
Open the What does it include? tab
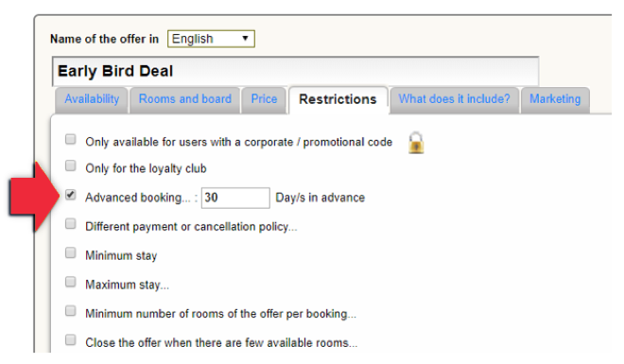(454, 99)
